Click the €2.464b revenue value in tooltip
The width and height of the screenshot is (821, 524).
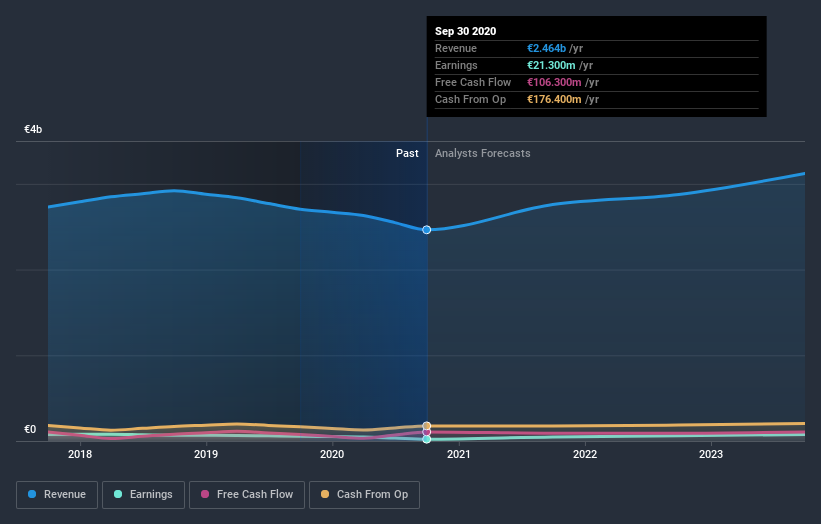click(546, 48)
